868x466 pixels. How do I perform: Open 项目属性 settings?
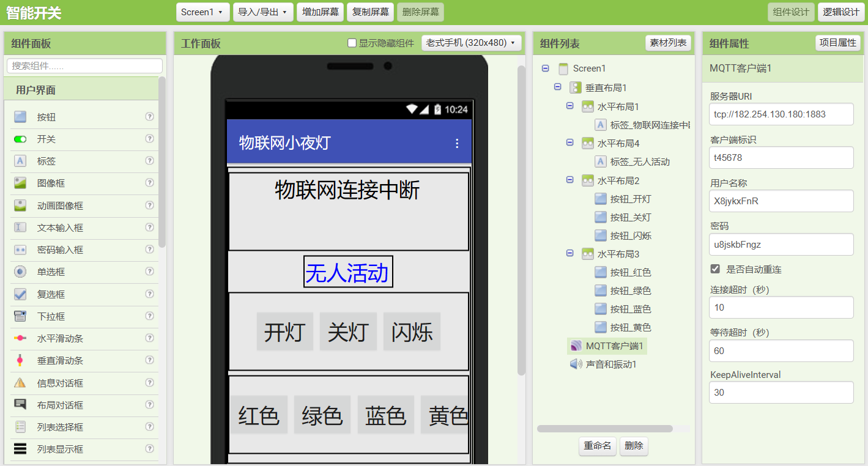(x=838, y=43)
